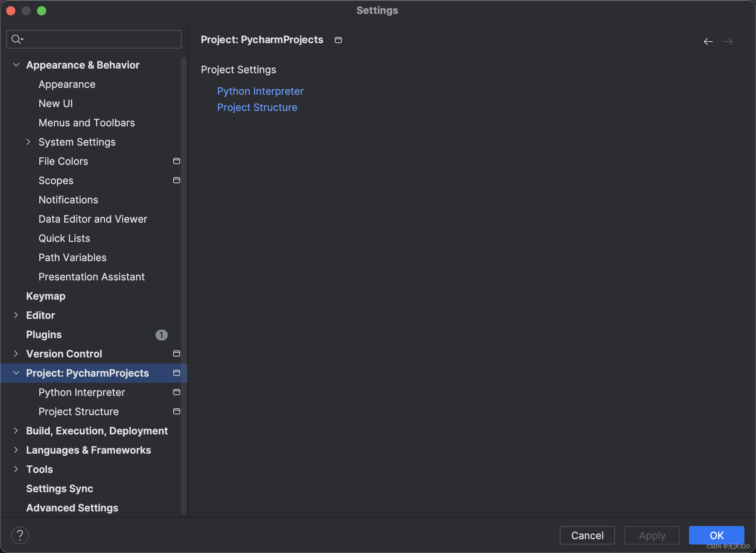Expand the Editor settings section
756x553 pixels.
coord(16,315)
